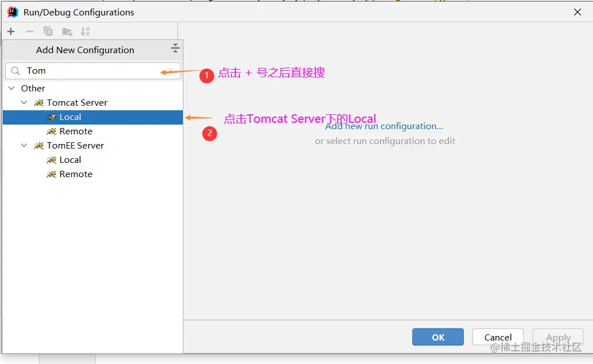Screen dimensions: 593x364
Task: Select Remote under TomEE Server
Action: click(x=93, y=174)
